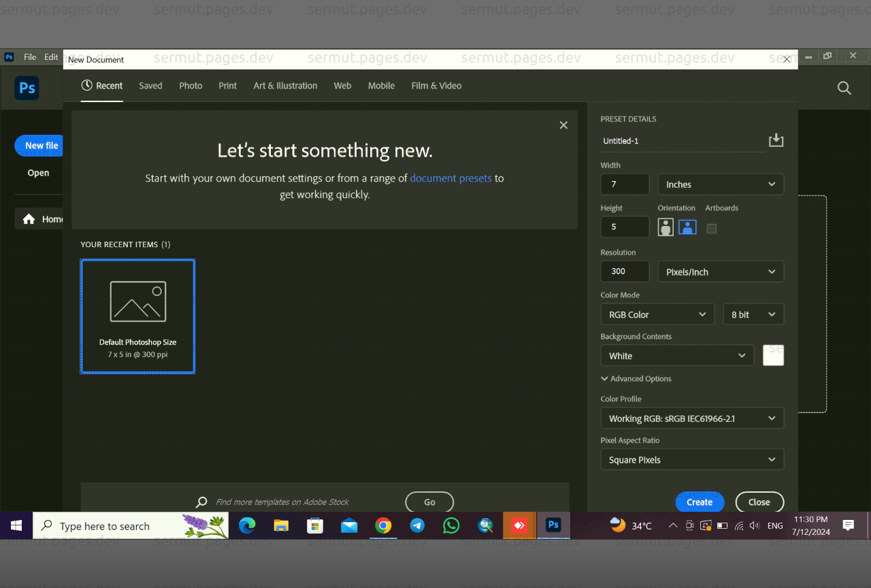
Task: Select landscape orientation toggle
Action: point(687,227)
